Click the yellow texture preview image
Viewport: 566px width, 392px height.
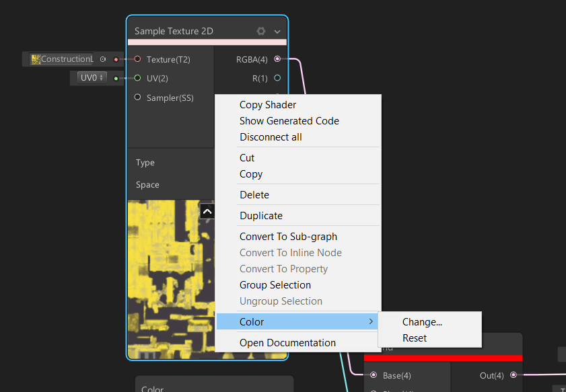pyautogui.click(x=168, y=282)
